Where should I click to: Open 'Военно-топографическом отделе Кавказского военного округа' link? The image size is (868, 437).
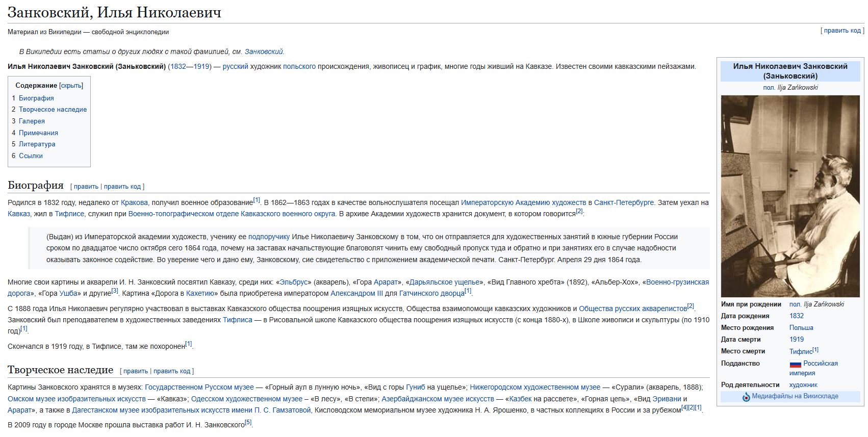point(232,214)
